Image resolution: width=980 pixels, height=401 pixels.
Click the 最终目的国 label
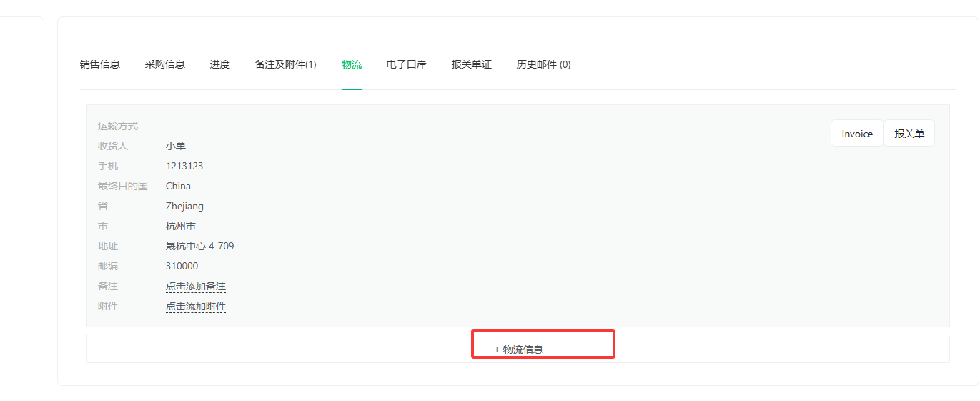point(123,186)
